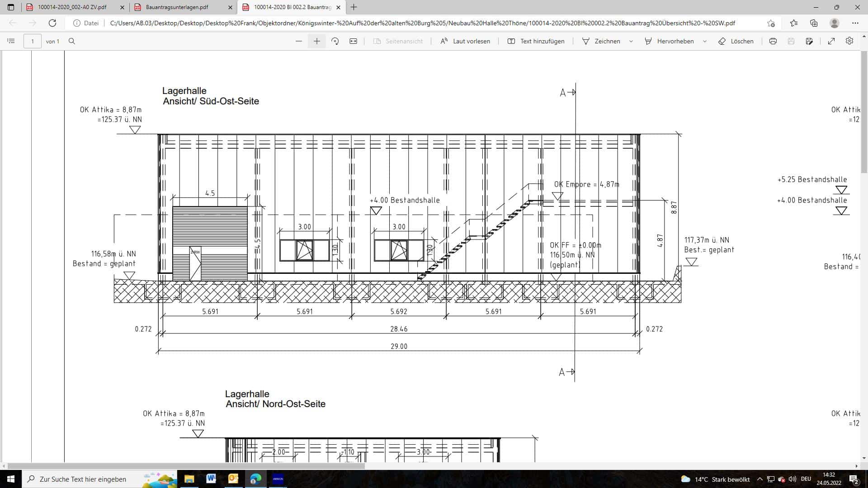Enter PDF fullscreen mode
Screen dimensions: 868x488
(831, 41)
